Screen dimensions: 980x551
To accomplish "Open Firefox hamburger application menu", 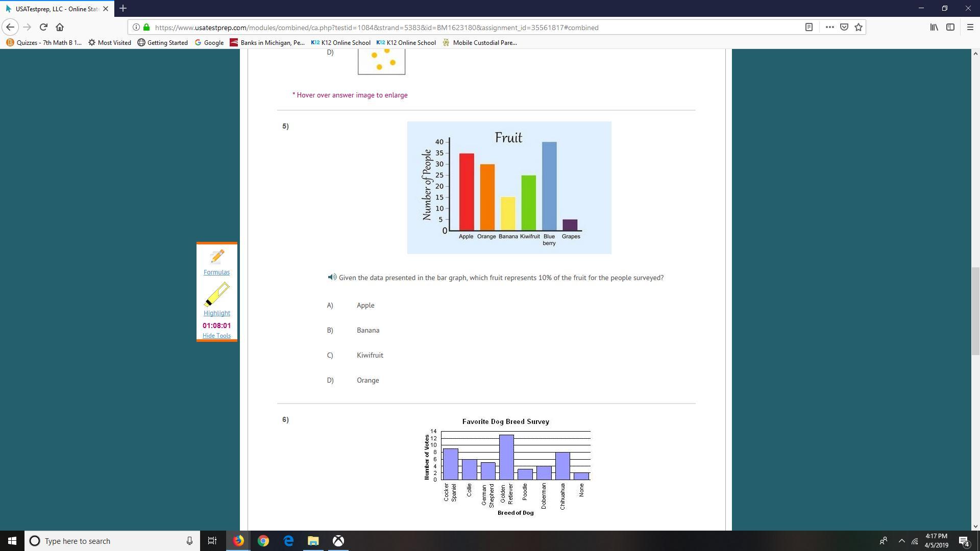I will 970,27.
